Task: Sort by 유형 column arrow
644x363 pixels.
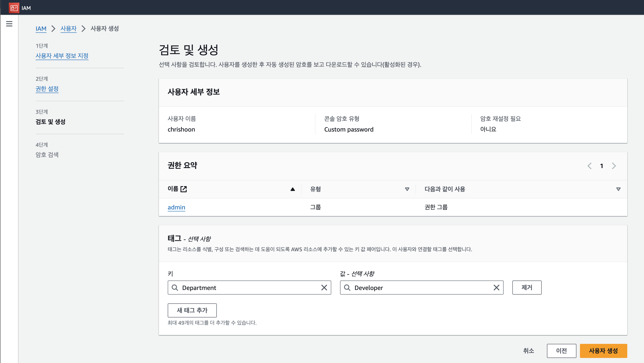Action: point(407,189)
